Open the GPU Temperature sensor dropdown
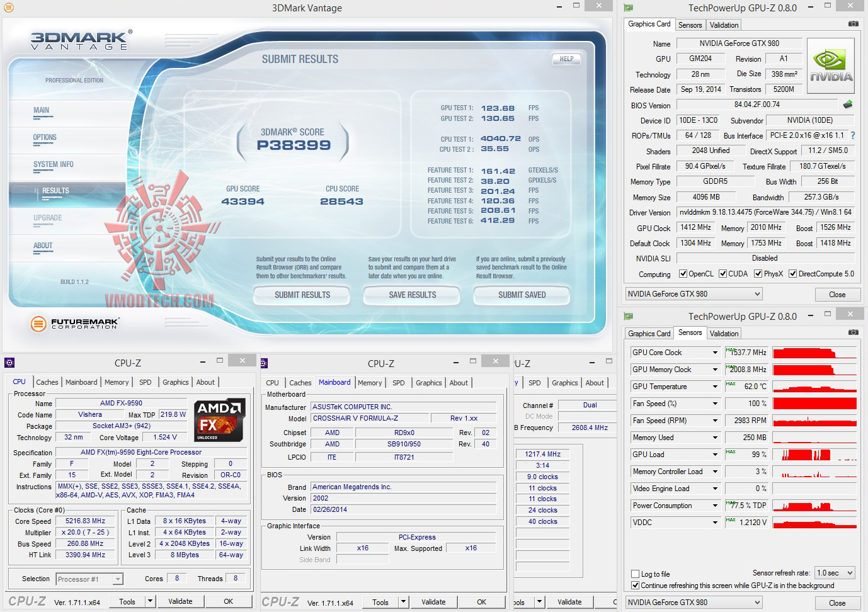 coord(716,387)
